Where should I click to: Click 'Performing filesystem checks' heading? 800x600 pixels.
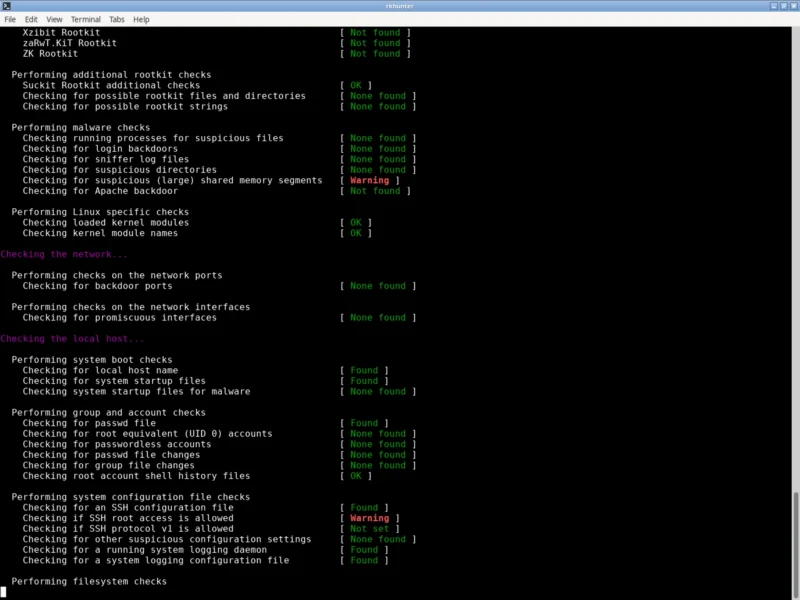tap(89, 582)
